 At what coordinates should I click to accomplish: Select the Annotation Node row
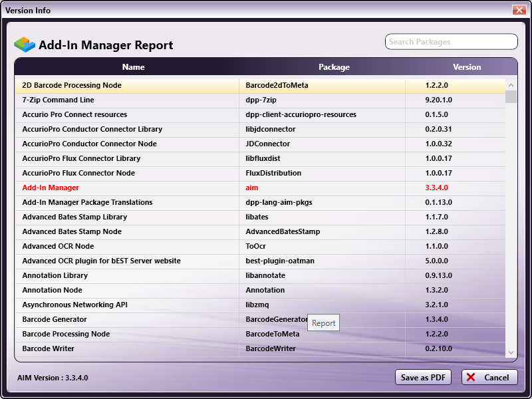coord(260,290)
